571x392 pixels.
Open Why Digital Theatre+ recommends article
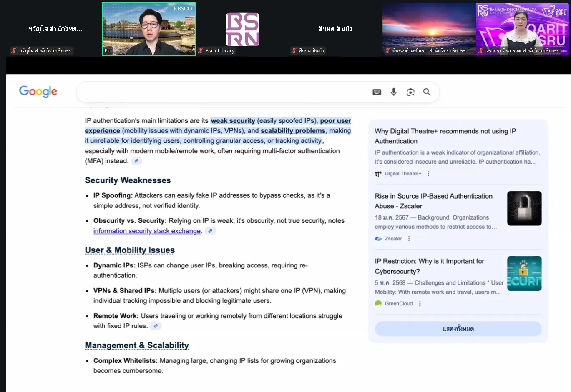[445, 136]
